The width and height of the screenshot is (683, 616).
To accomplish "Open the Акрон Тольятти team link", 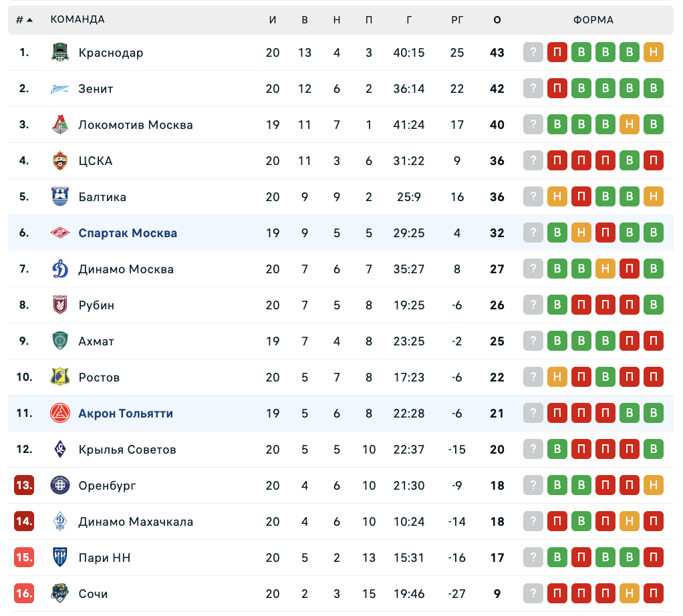I will pos(126,414).
